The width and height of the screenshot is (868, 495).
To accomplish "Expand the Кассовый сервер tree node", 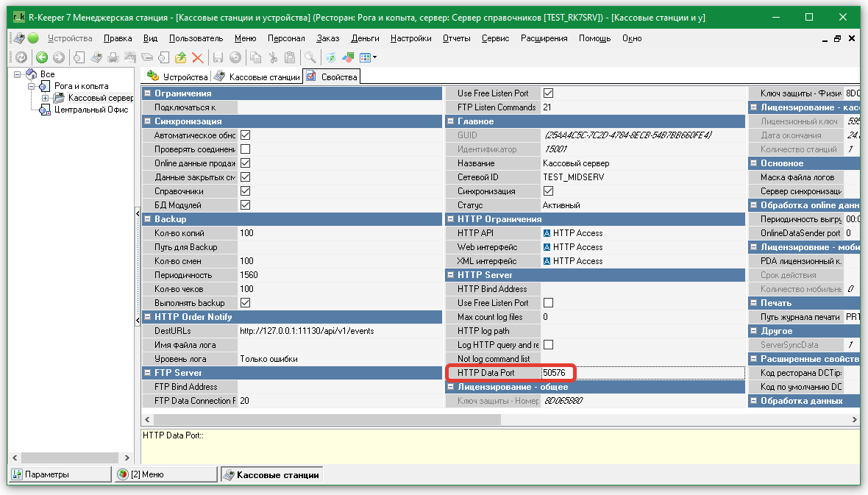I will click(46, 98).
